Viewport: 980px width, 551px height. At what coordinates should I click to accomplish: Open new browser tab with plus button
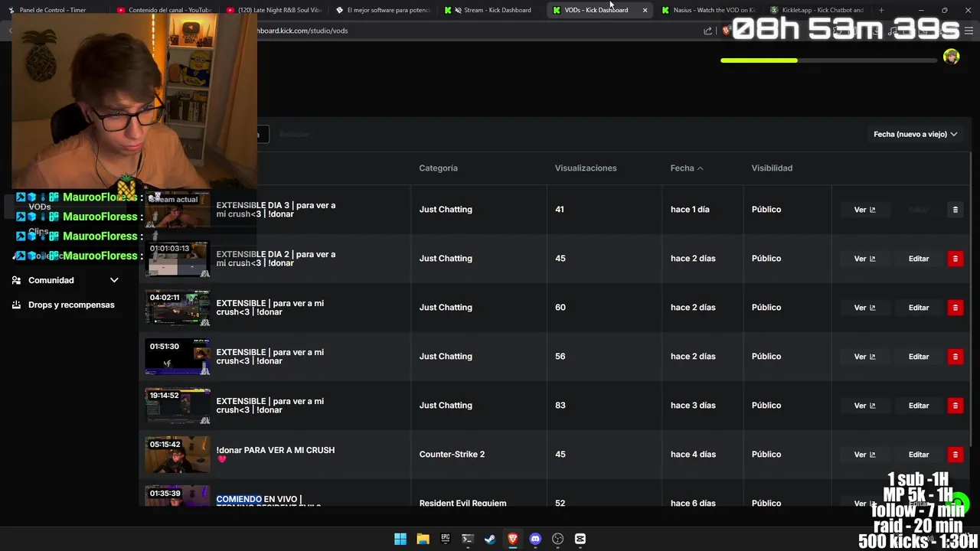[x=881, y=10]
